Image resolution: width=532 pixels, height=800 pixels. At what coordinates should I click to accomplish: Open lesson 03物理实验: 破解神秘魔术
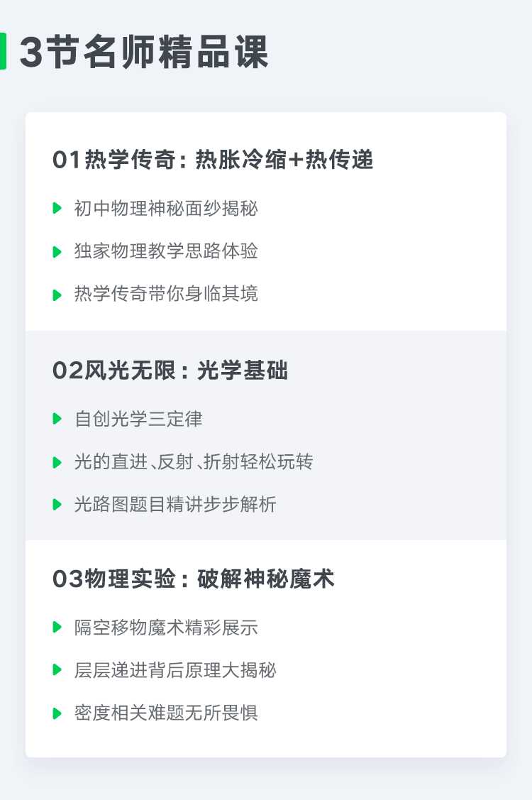(x=193, y=579)
